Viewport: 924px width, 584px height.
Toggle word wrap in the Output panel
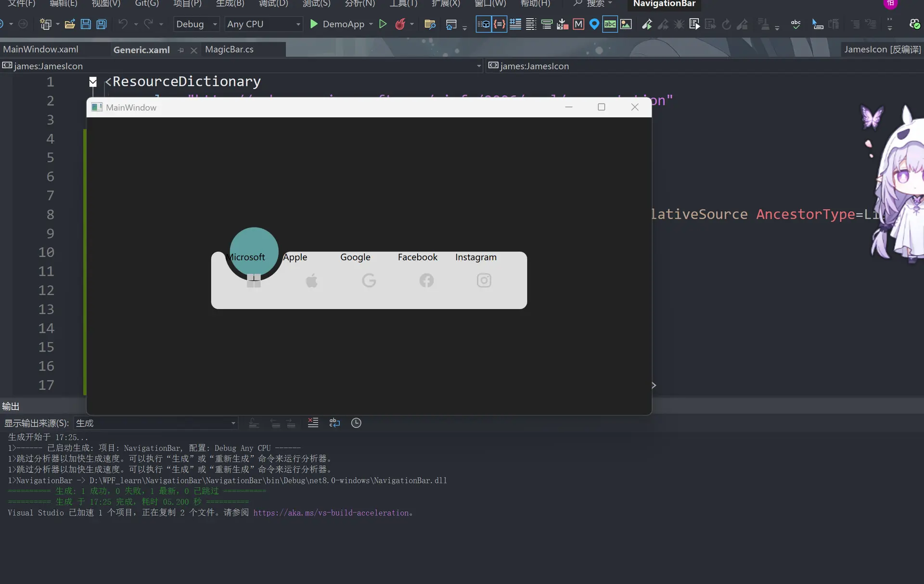(x=334, y=423)
